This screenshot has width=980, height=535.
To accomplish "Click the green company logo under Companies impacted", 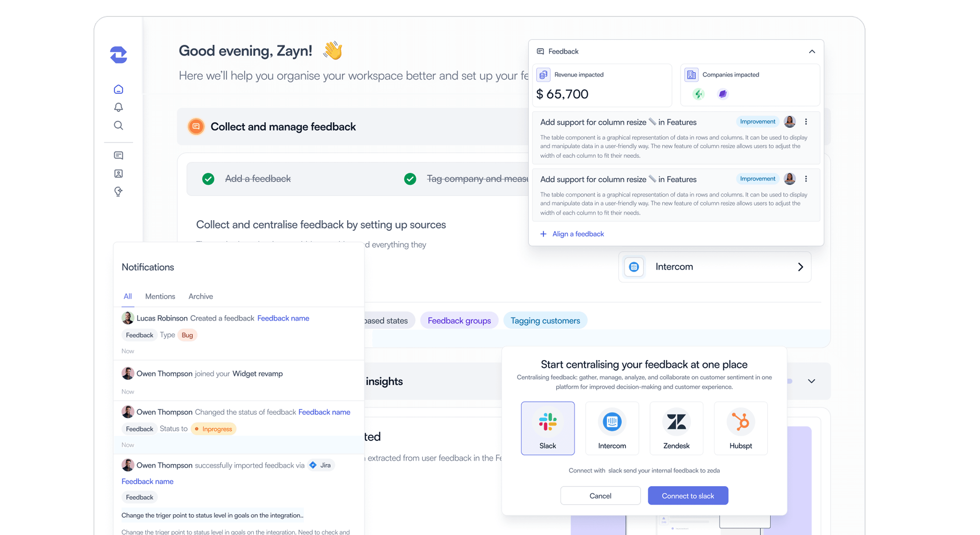I will tap(699, 94).
